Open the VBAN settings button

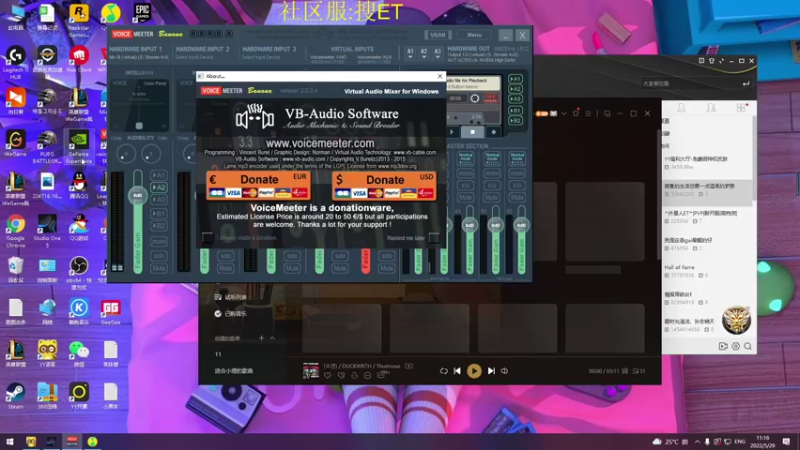pyautogui.click(x=437, y=35)
